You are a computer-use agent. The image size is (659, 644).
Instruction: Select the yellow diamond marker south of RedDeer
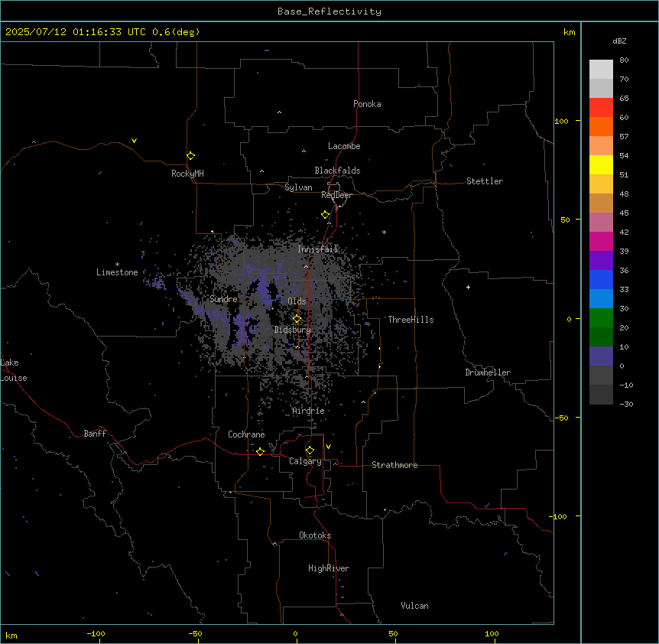(325, 215)
